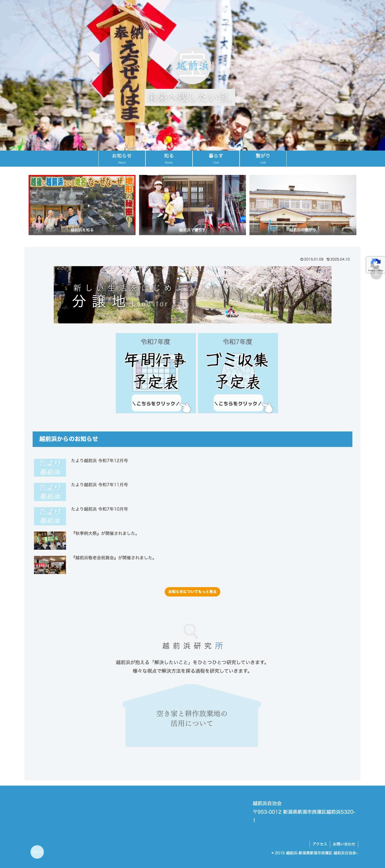This screenshot has width=385, height=868.
Task: Open the 越前浜で暮らす thumbnail card
Action: point(192,205)
